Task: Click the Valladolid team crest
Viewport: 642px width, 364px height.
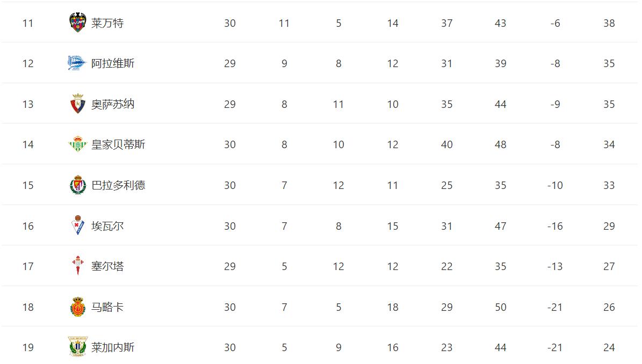Action: (x=78, y=185)
